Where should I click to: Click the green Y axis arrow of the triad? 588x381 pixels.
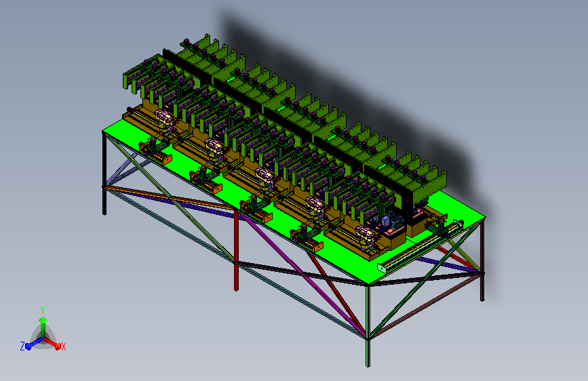(43, 326)
